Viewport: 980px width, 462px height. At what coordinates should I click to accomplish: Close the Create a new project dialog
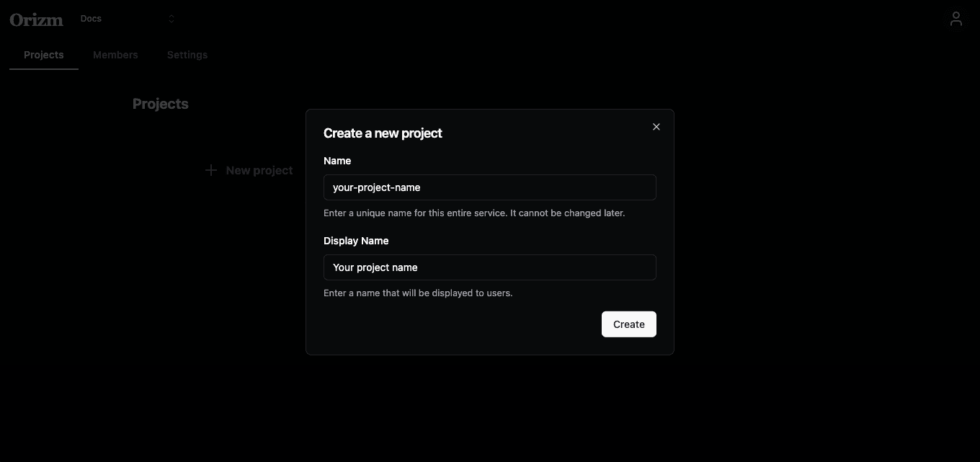click(656, 127)
